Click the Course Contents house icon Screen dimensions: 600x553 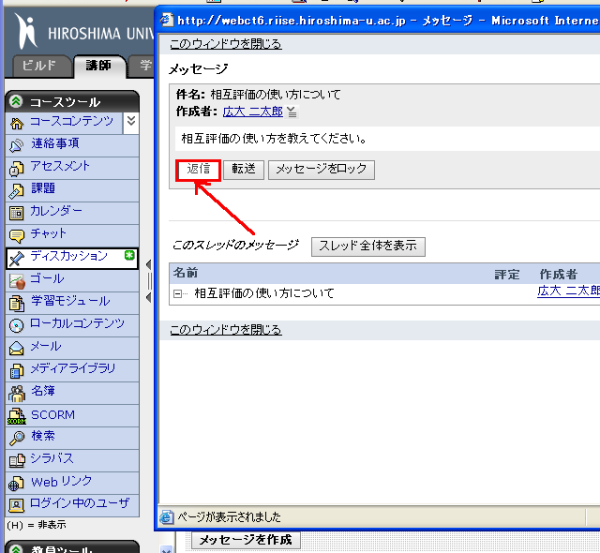[x=16, y=123]
